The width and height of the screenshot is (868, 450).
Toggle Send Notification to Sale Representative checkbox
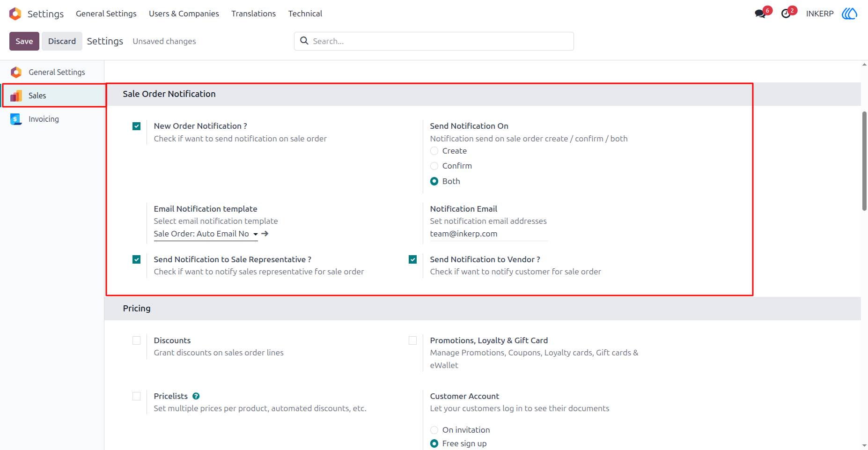(x=137, y=259)
